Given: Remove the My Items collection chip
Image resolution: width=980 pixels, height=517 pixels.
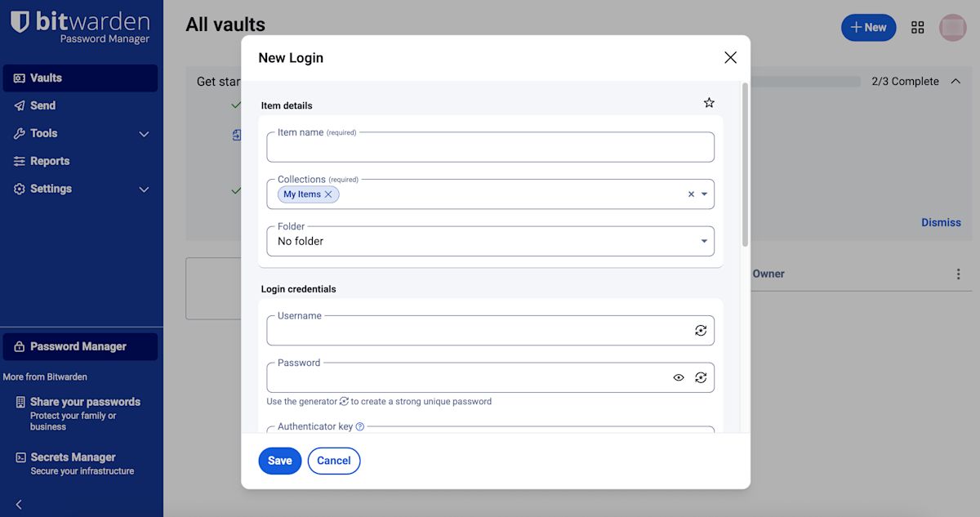Looking at the screenshot, I should 328,194.
